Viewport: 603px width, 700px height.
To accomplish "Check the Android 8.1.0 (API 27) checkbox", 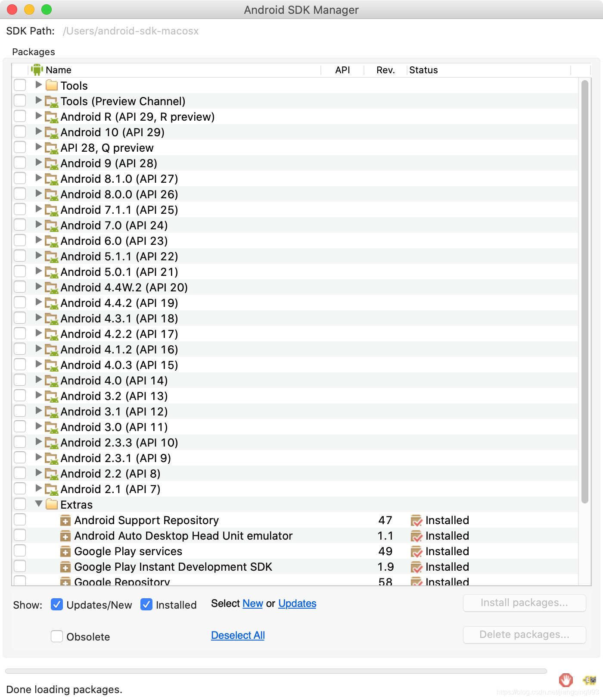I will pos(20,178).
